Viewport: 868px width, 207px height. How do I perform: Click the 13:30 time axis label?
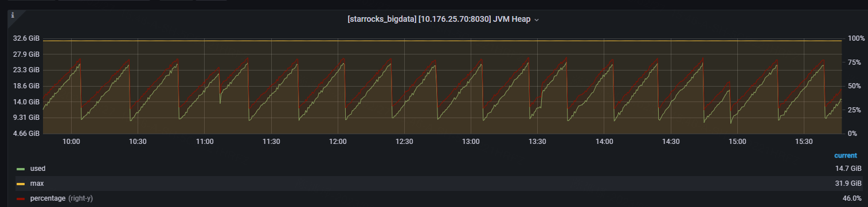tap(537, 142)
